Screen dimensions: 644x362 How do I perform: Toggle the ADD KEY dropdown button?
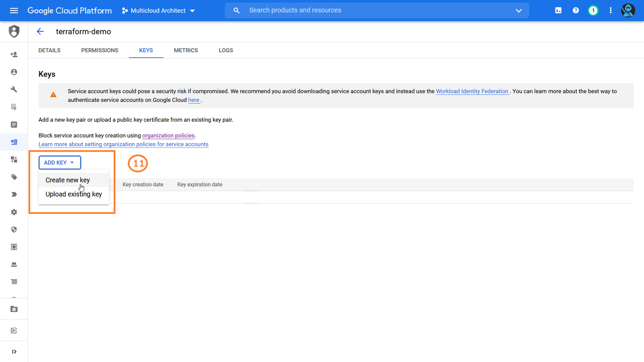[60, 163]
